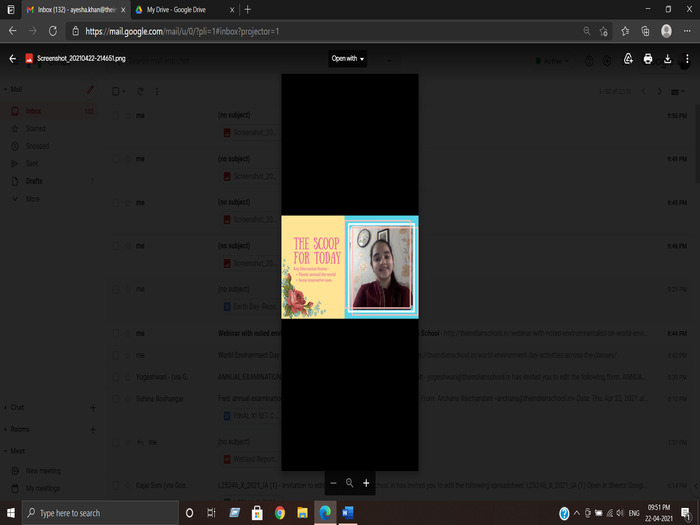Image resolution: width=700 pixels, height=525 pixels.
Task: Collapse the Mail section arrow
Action: point(5,89)
